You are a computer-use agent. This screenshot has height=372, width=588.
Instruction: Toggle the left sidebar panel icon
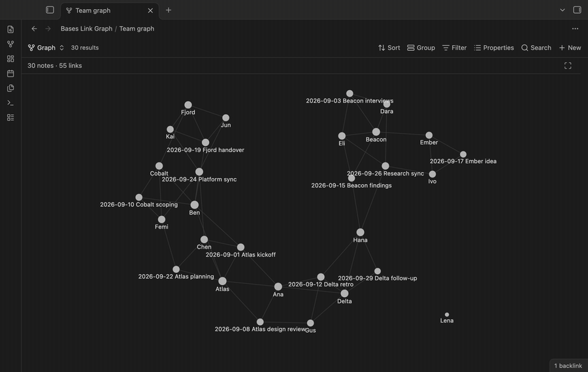pyautogui.click(x=50, y=10)
